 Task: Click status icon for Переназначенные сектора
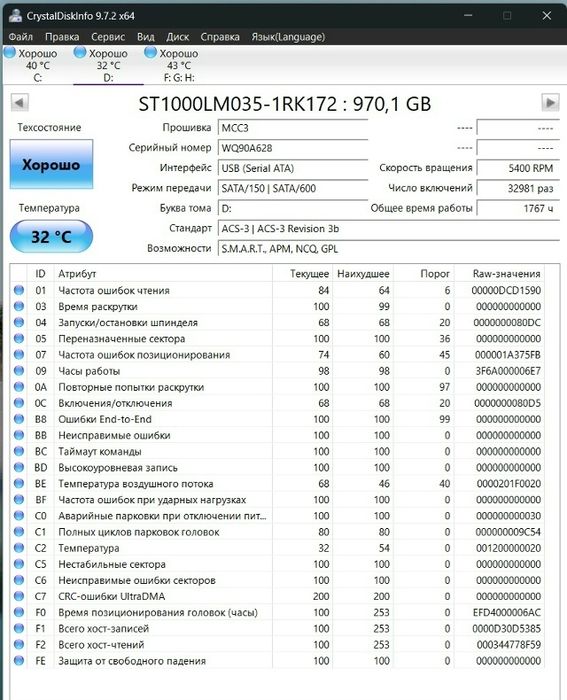19,338
